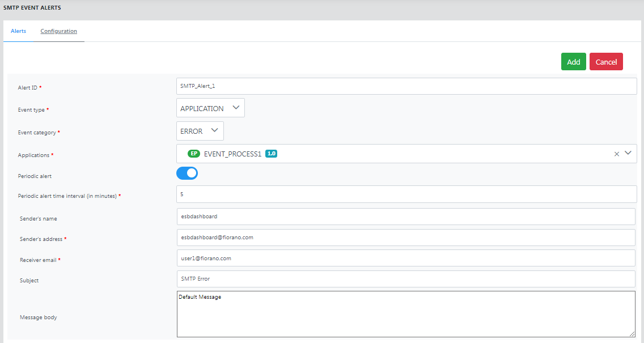Click the Periodic alert time interval label
The width and height of the screenshot is (644, 343).
67,196
